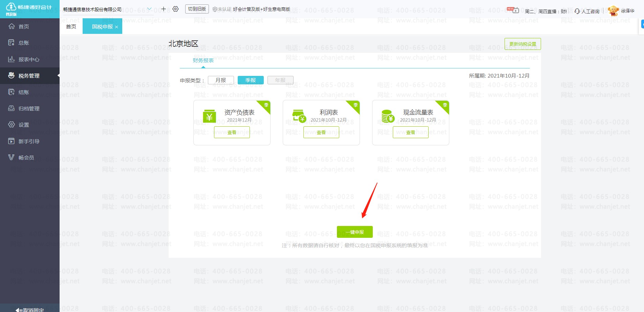Switch to the 首页 tab
Viewport: 644px width, 312px height.
tap(71, 26)
